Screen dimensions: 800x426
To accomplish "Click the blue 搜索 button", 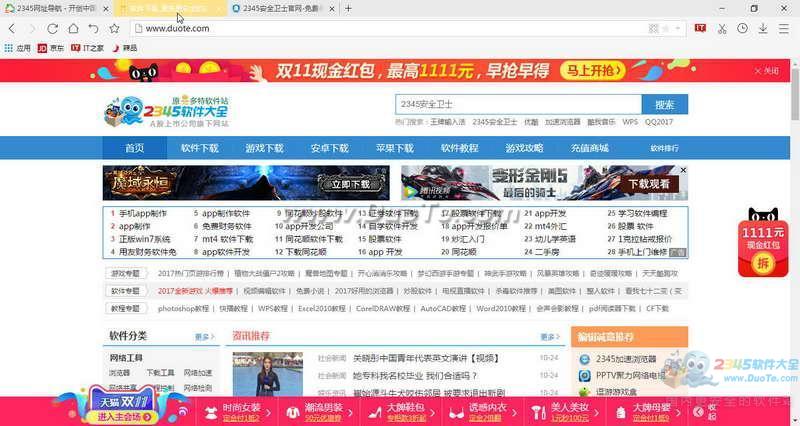I will (664, 104).
